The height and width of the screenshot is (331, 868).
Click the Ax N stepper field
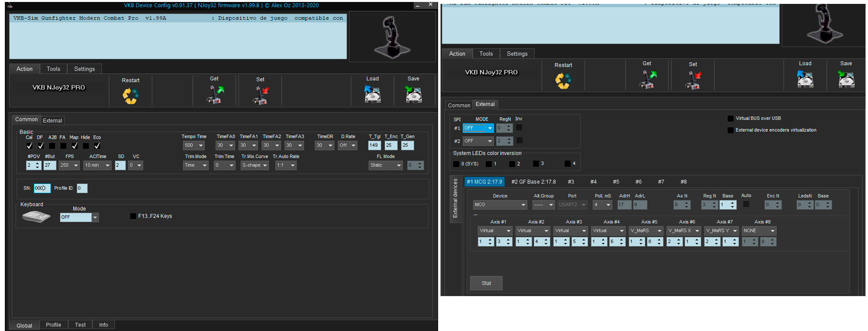click(x=682, y=205)
